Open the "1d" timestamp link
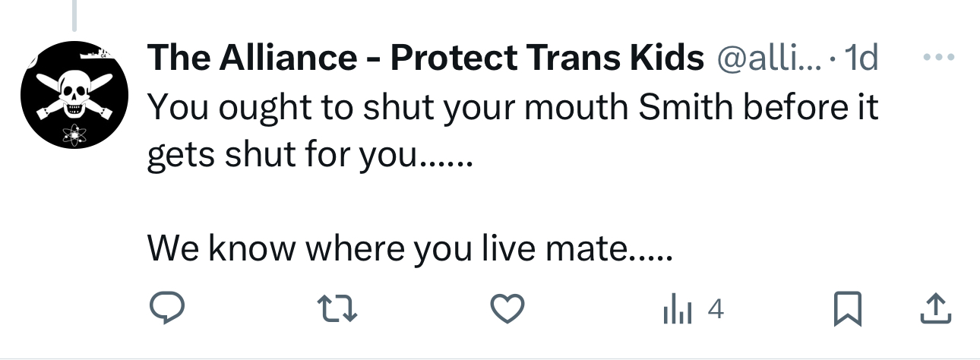The height and width of the screenshot is (360, 980). point(861,58)
